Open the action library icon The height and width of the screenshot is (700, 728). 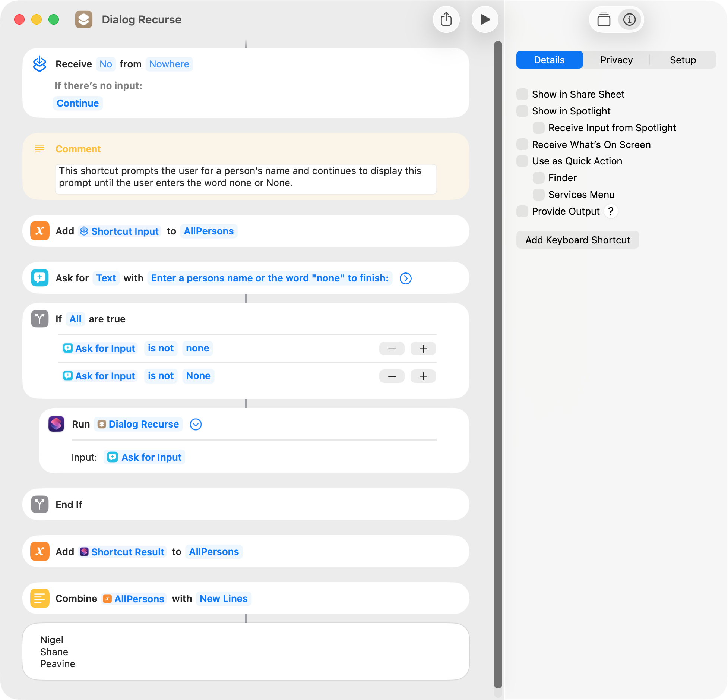pos(604,19)
